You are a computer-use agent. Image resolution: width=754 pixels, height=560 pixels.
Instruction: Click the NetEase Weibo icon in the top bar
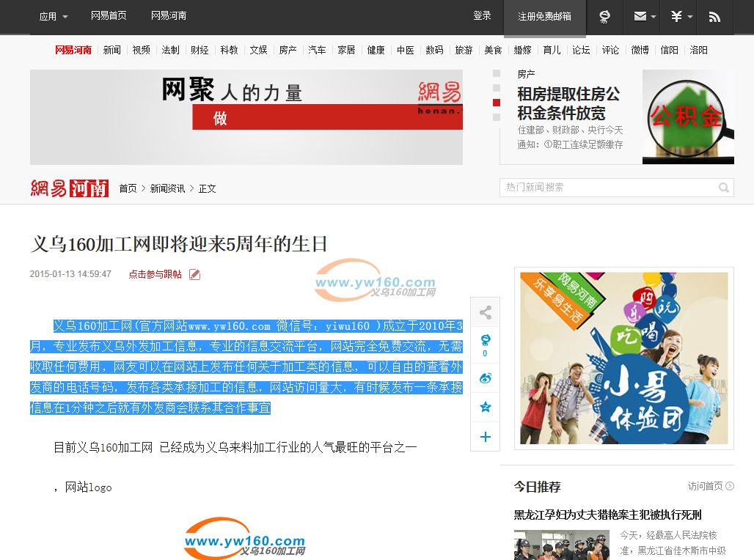(x=604, y=16)
